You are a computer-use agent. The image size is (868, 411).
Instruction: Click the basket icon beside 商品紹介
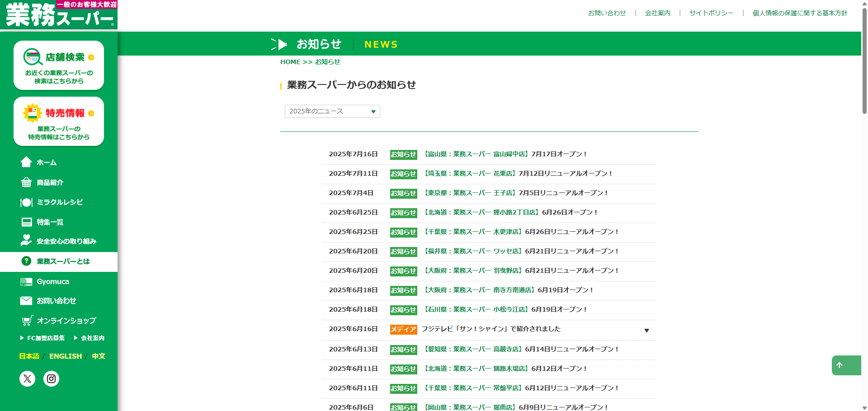[26, 182]
